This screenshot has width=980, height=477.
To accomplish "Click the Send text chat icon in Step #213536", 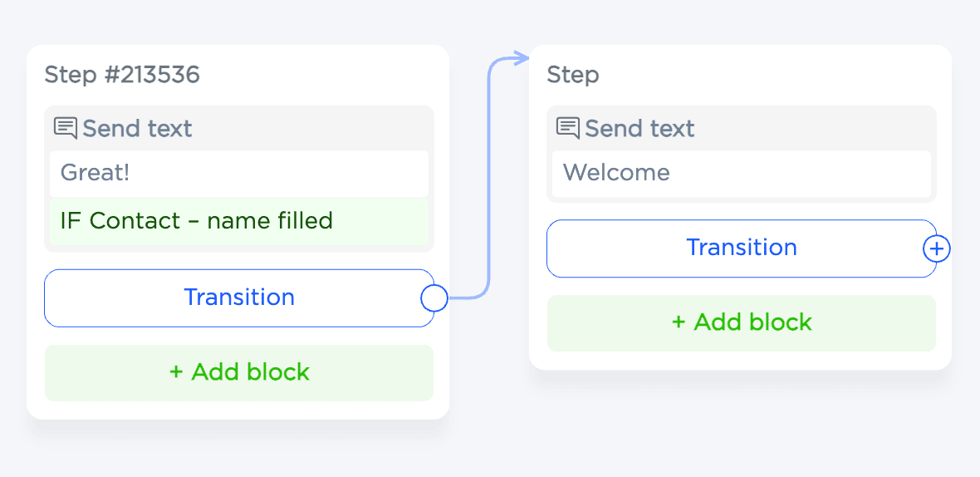I will [66, 128].
